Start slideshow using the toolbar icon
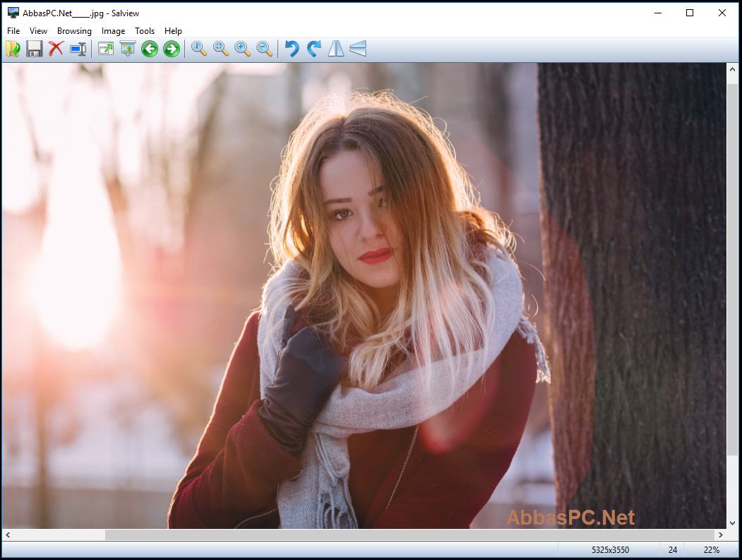Viewport: 742px width, 560px height. pyautogui.click(x=128, y=49)
